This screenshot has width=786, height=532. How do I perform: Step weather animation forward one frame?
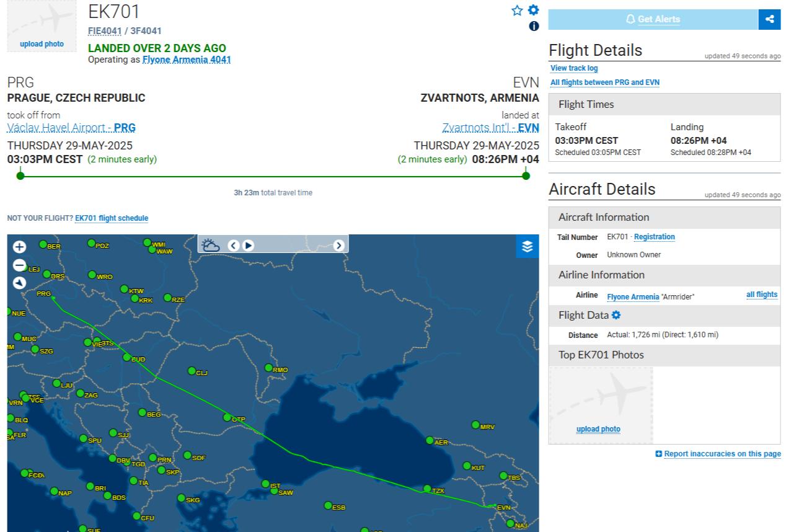[x=338, y=245]
